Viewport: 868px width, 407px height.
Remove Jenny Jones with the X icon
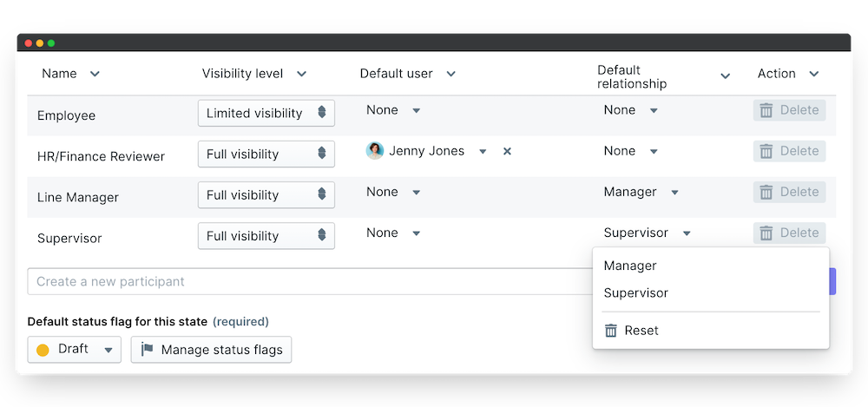coord(508,151)
